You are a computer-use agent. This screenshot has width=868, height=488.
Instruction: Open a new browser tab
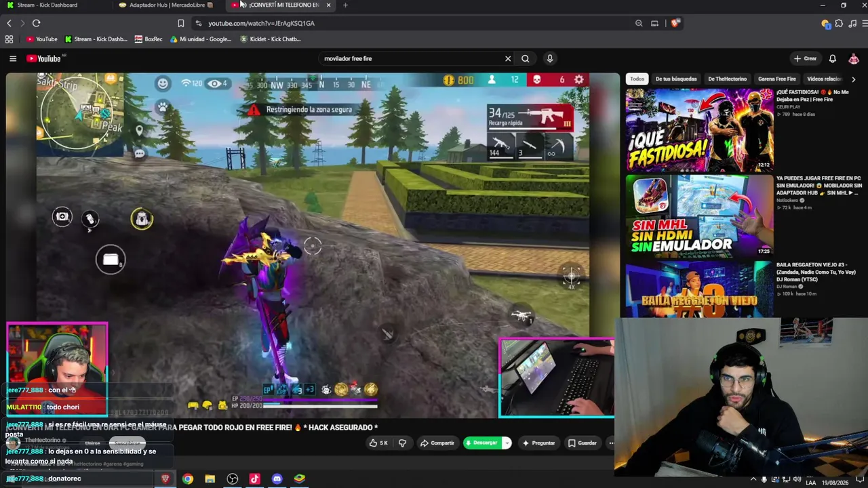345,5
